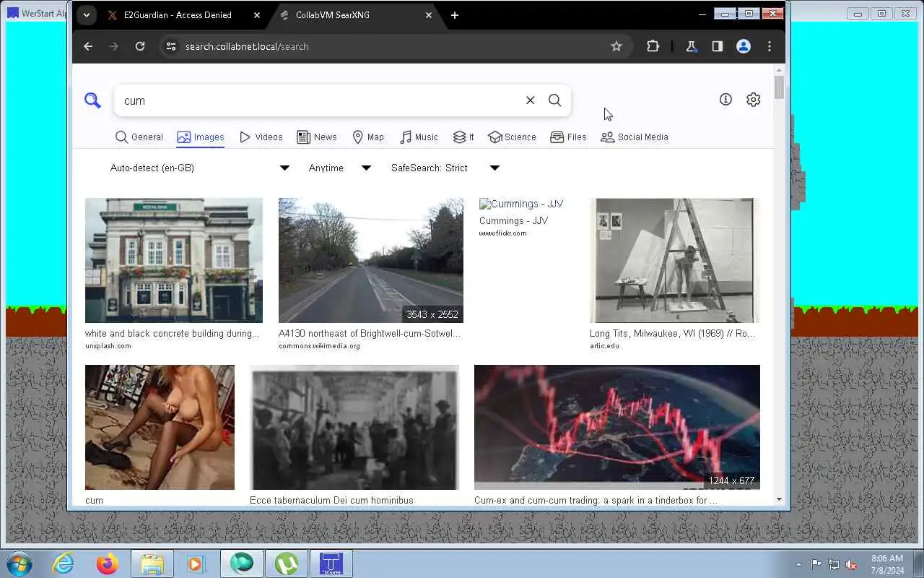
Task: Click the muted volume tray icon
Action: pyautogui.click(x=852, y=564)
